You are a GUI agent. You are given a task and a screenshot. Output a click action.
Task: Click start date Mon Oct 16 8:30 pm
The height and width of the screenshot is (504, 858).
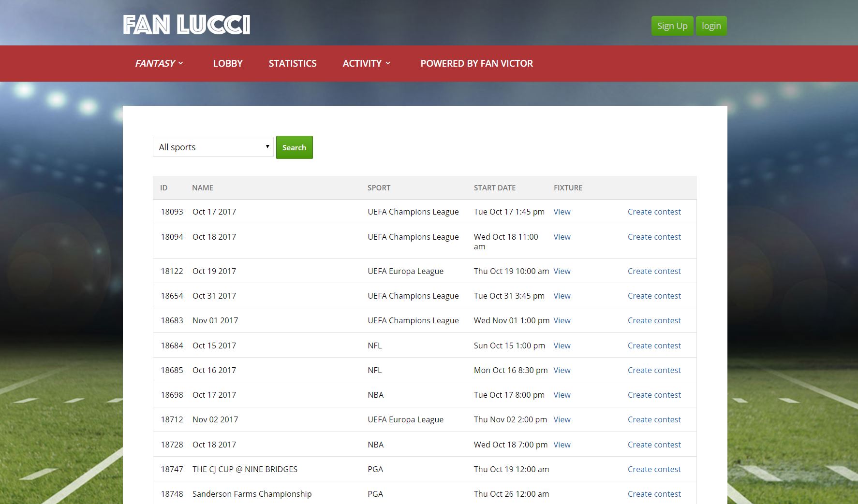pyautogui.click(x=511, y=370)
